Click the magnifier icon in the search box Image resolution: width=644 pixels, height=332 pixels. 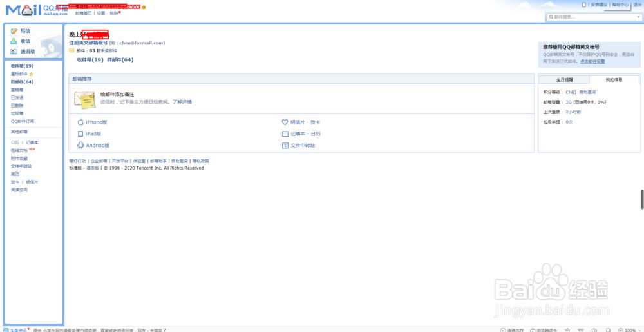[x=551, y=17]
